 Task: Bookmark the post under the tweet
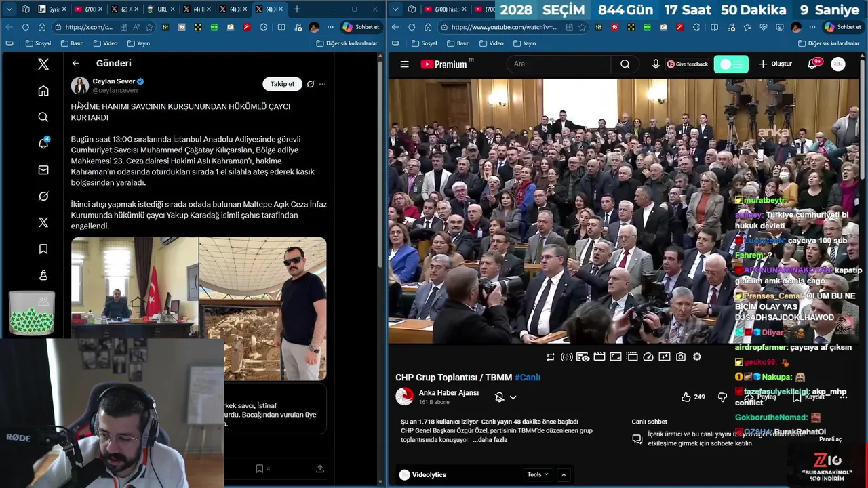[259, 468]
